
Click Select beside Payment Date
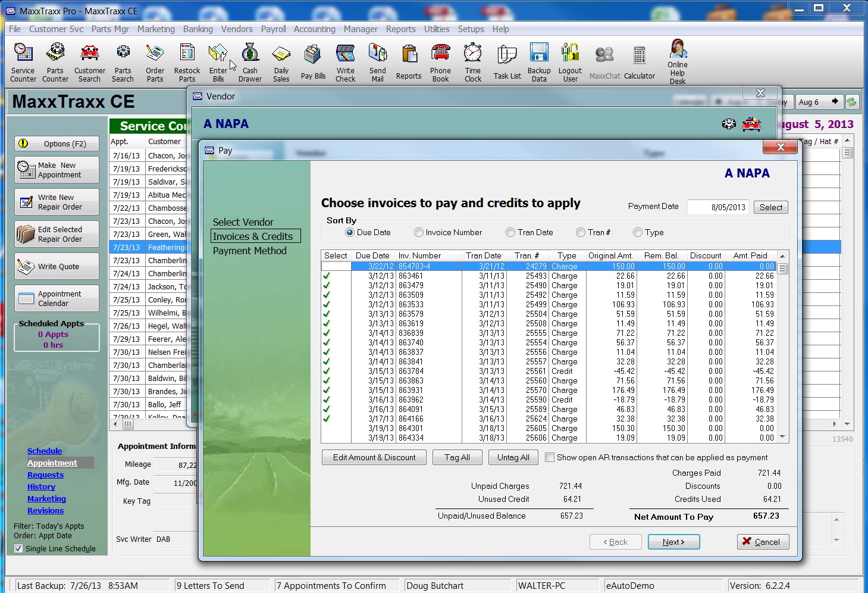[x=771, y=207]
